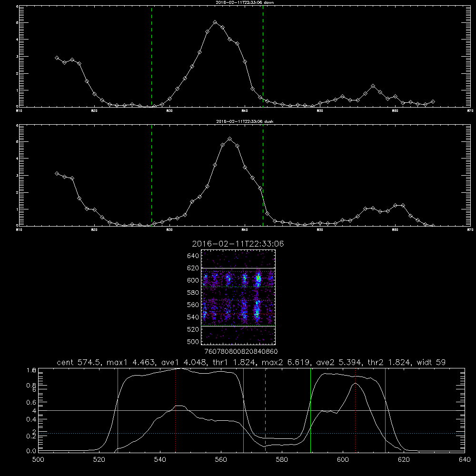Click x-axis label 500 on bottom plot
Image resolution: width=476 pixels, height=476 pixels.
38,459
